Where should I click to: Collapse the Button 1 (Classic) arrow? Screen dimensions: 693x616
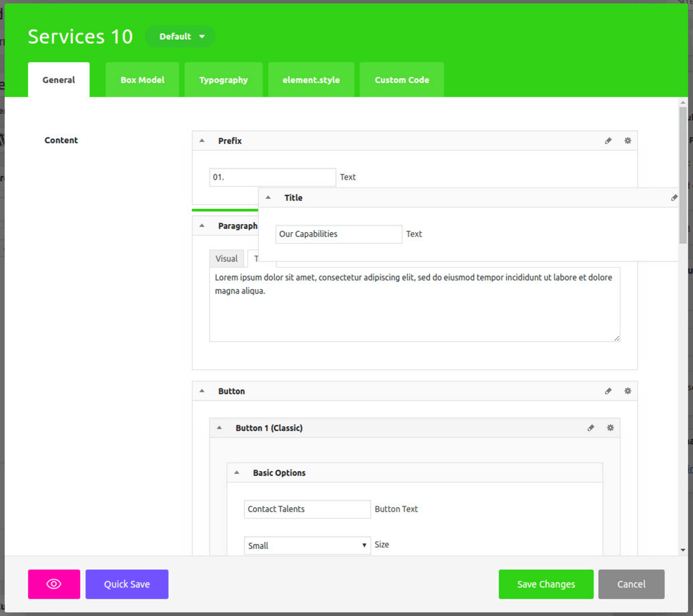click(219, 428)
